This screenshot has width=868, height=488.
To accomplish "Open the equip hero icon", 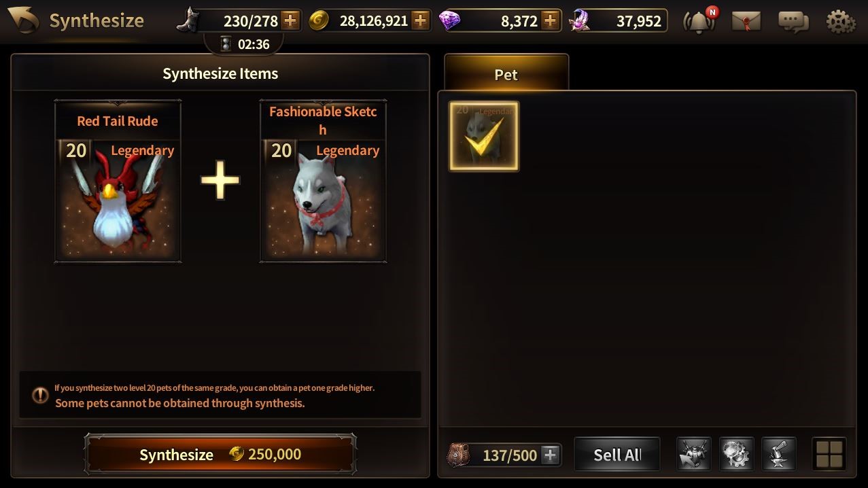I will click(x=694, y=454).
